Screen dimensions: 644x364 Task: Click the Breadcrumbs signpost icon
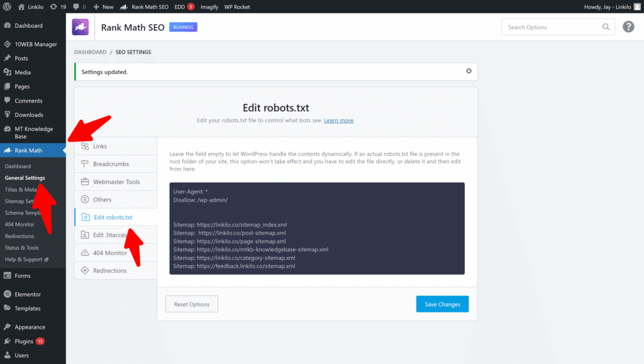[x=85, y=164]
